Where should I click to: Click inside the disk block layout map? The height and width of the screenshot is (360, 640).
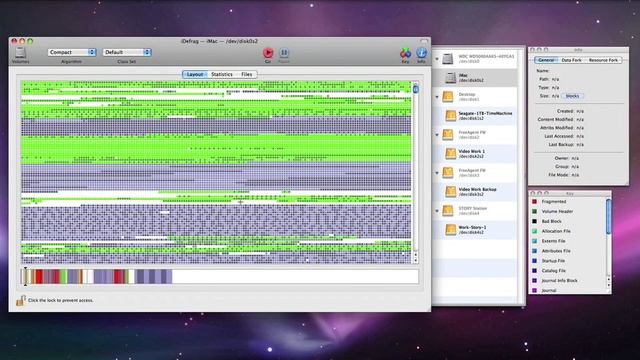[x=216, y=172]
